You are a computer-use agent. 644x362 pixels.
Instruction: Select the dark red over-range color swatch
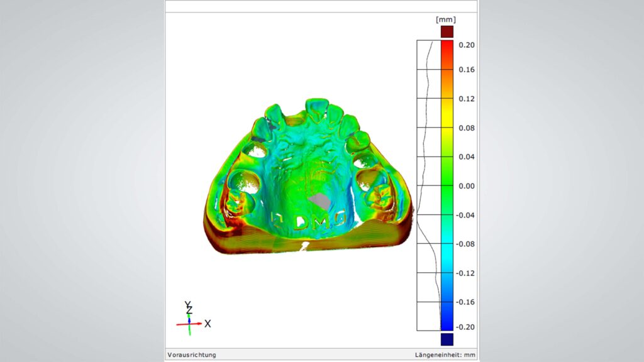(447, 31)
